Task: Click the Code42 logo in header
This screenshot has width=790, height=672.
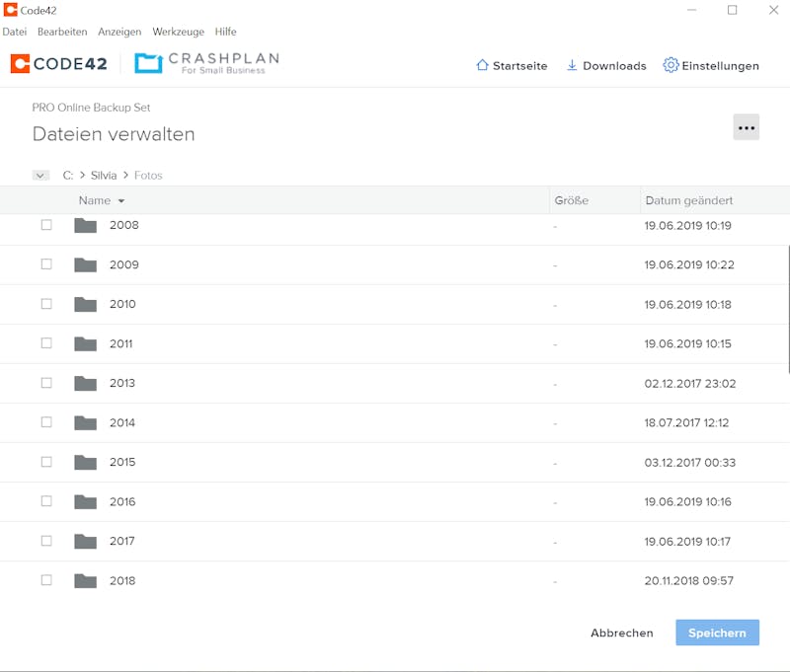Action: point(59,63)
